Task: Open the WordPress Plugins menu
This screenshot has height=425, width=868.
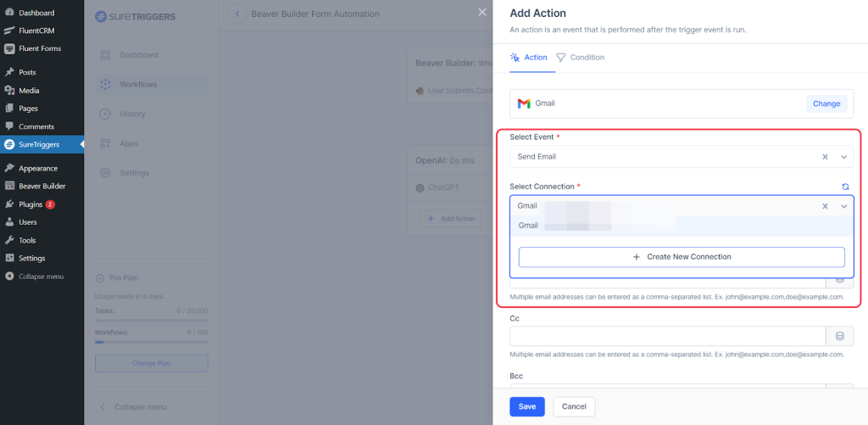Action: (31, 204)
